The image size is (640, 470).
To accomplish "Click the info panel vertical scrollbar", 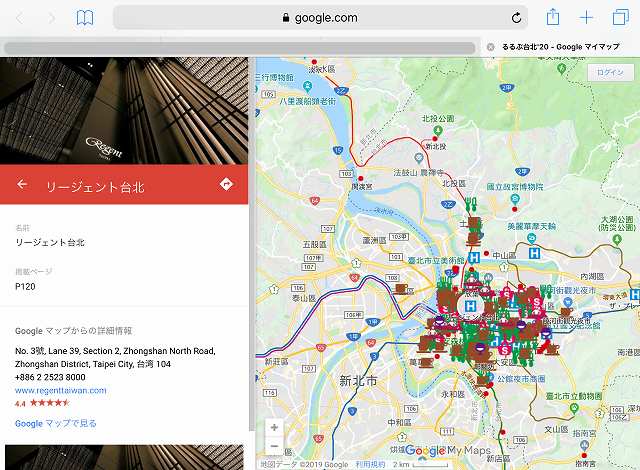I will [x=252, y=244].
